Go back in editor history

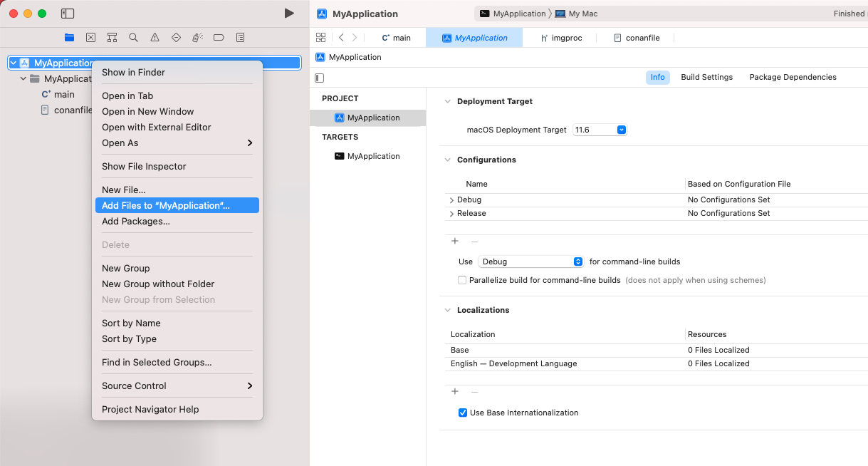click(x=341, y=38)
